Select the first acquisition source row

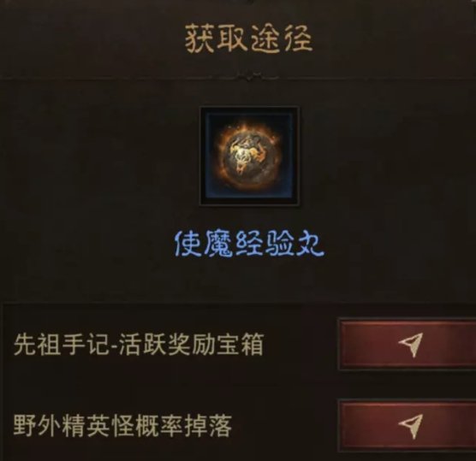[x=239, y=344]
